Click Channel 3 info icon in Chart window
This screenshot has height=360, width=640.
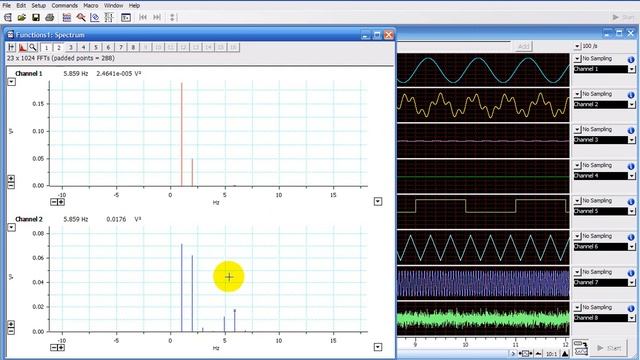[631, 130]
